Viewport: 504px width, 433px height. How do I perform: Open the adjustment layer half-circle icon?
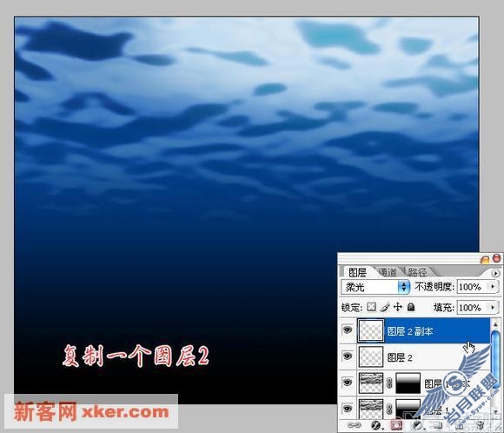[x=417, y=425]
